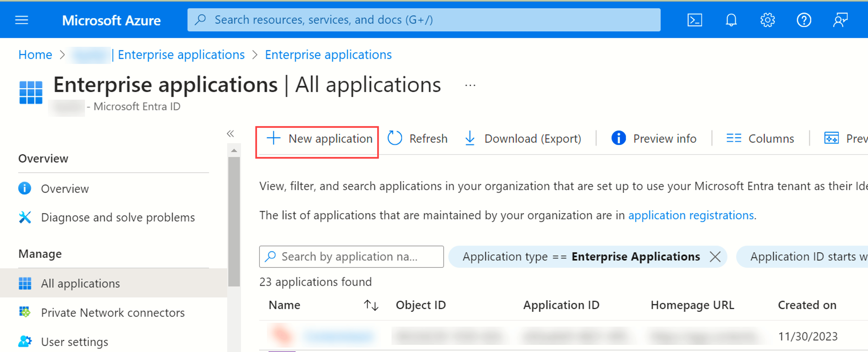Open the Columns chooser

760,138
